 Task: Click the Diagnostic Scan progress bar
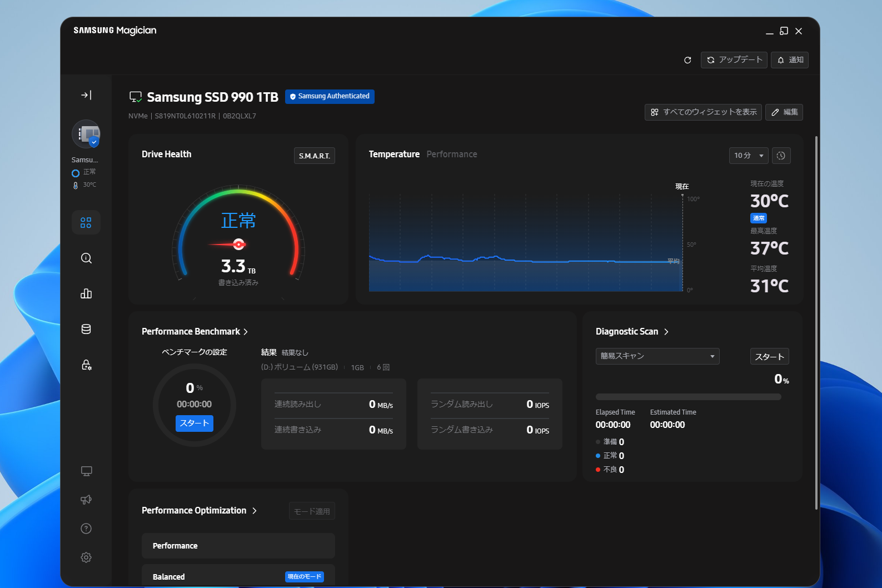[x=689, y=397]
